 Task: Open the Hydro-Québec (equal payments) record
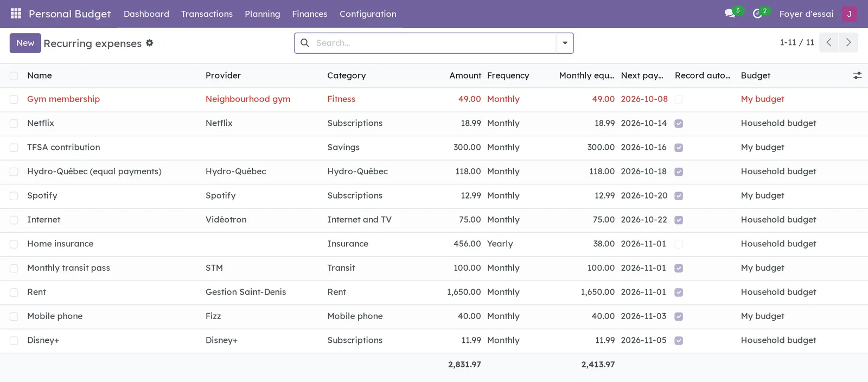tap(94, 171)
